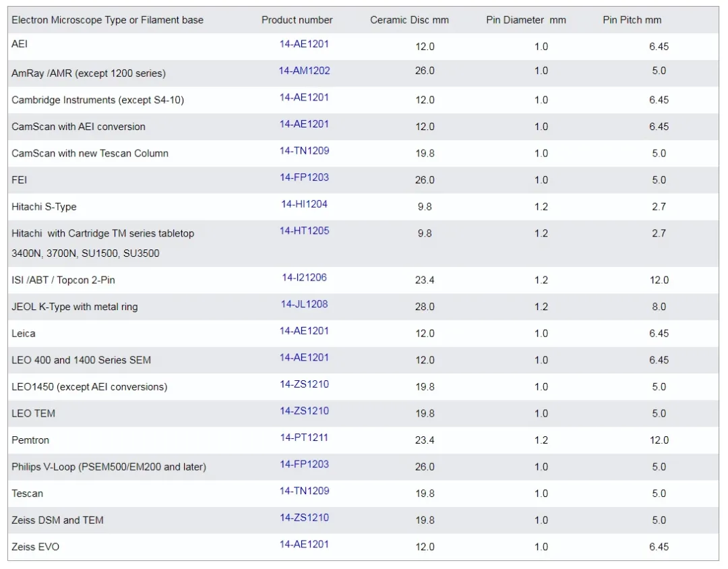Select the 'Zeiss DSM and TEM' row label

point(57,520)
